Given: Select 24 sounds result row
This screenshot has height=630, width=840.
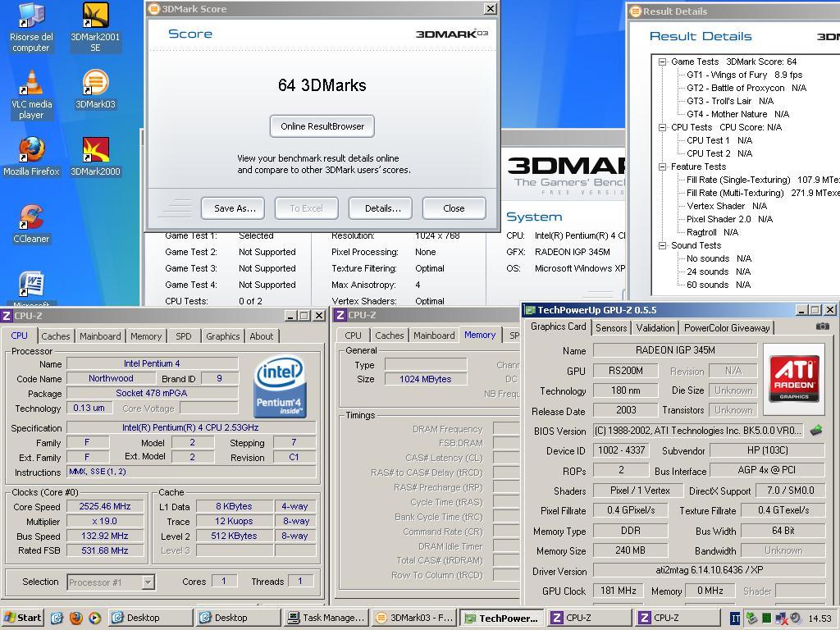Looking at the screenshot, I should tap(719, 272).
